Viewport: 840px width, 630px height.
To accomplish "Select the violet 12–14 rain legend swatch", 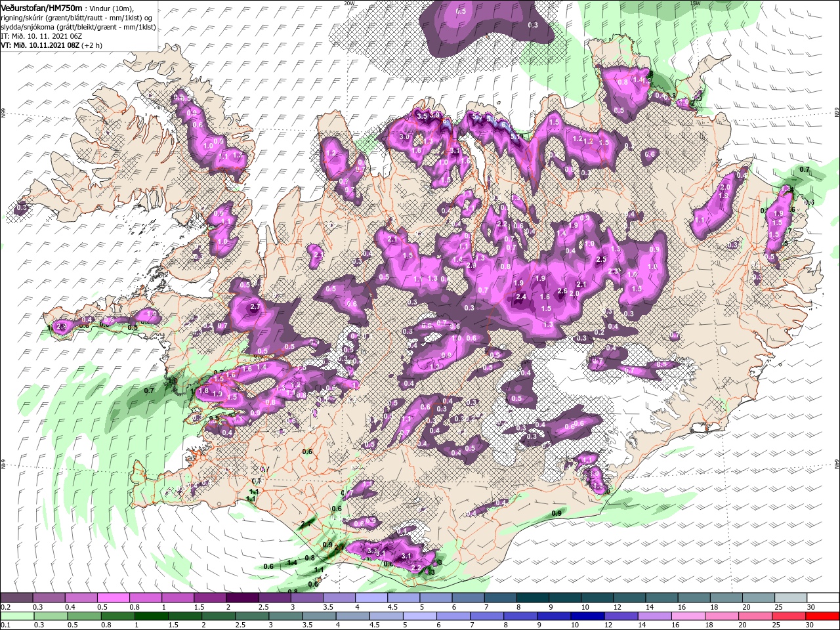I will (x=619, y=616).
